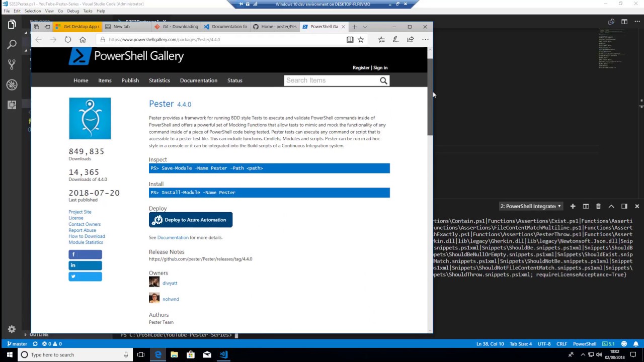Share Pester on Twitter
This screenshot has height=362, width=644.
[x=85, y=277]
